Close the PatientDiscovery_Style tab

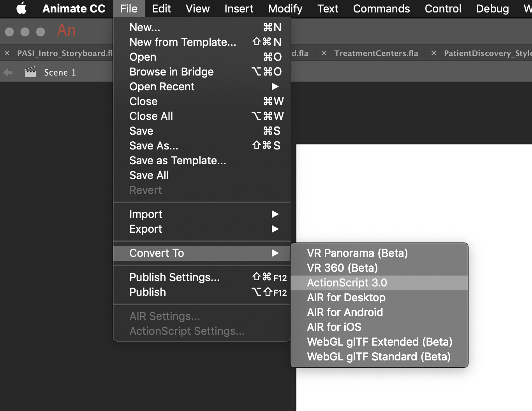[433, 53]
